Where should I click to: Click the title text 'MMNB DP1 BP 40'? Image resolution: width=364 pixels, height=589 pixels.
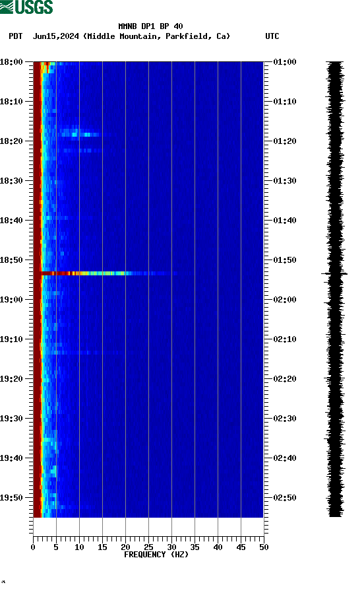pyautogui.click(x=150, y=26)
